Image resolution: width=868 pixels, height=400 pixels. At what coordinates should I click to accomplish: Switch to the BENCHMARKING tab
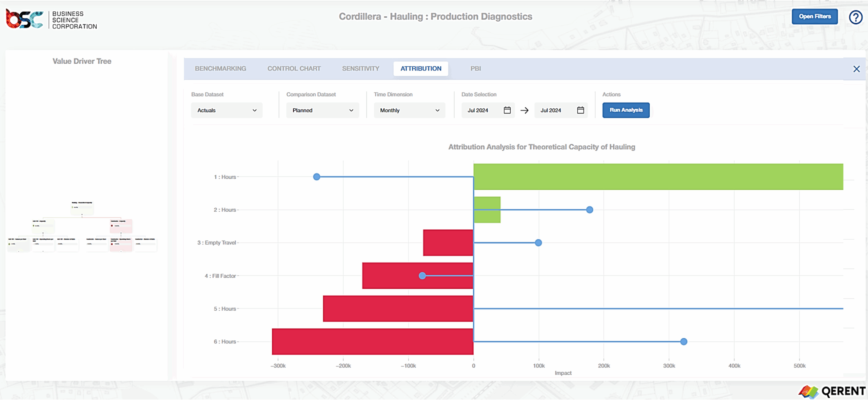220,68
